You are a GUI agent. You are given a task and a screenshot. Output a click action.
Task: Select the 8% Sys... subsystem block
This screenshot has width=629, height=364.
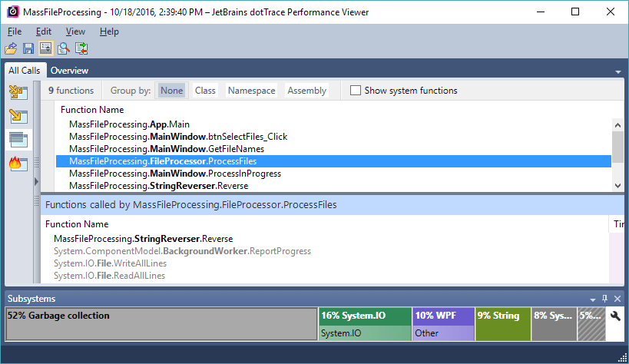554,324
